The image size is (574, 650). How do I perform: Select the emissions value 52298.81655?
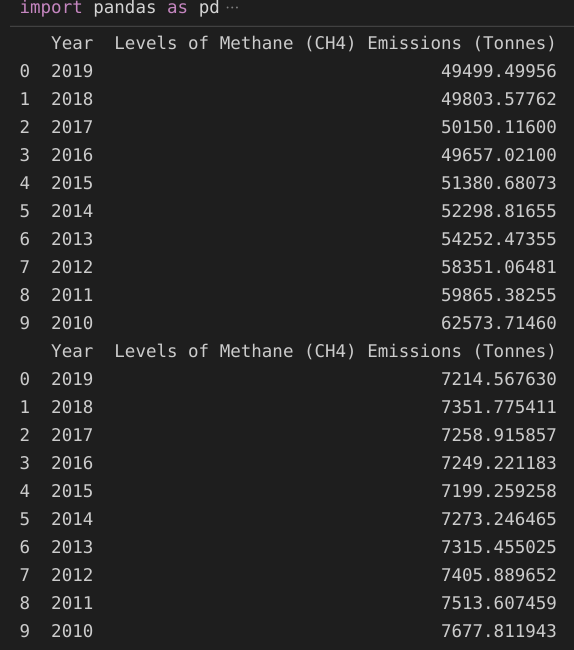point(499,211)
